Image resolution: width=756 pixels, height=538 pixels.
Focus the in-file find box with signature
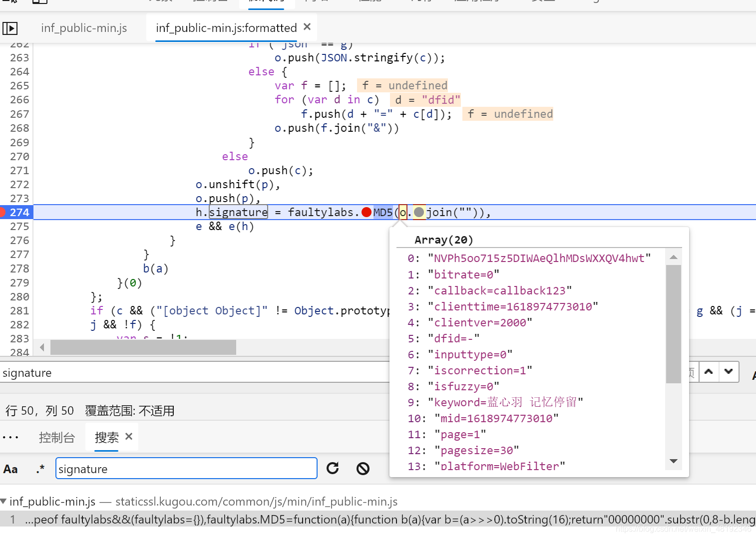[195, 373]
